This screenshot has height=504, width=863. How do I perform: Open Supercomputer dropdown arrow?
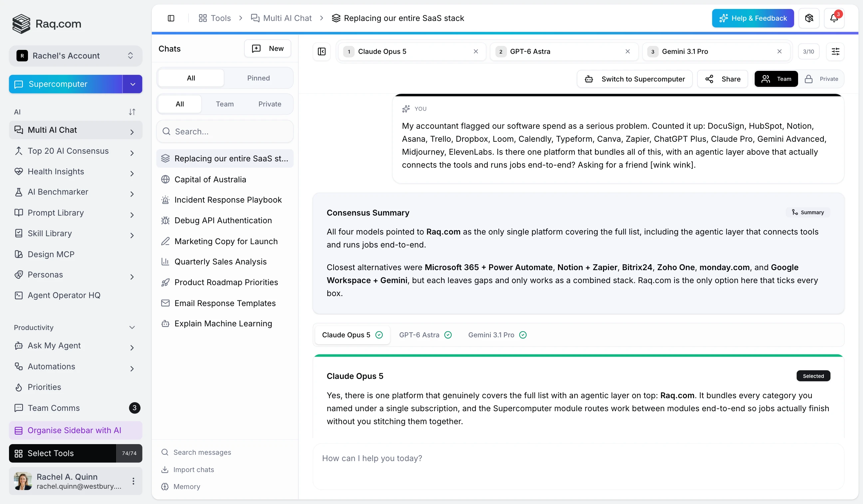click(x=133, y=84)
